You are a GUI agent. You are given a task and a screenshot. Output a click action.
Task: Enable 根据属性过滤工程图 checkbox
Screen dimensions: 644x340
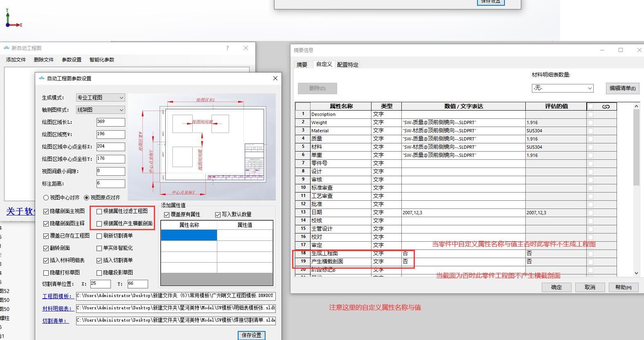(x=99, y=211)
